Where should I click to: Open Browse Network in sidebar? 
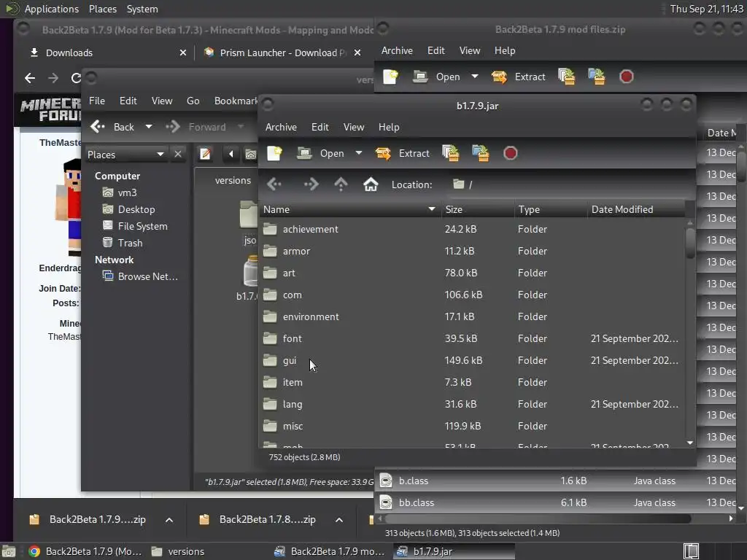147,276
